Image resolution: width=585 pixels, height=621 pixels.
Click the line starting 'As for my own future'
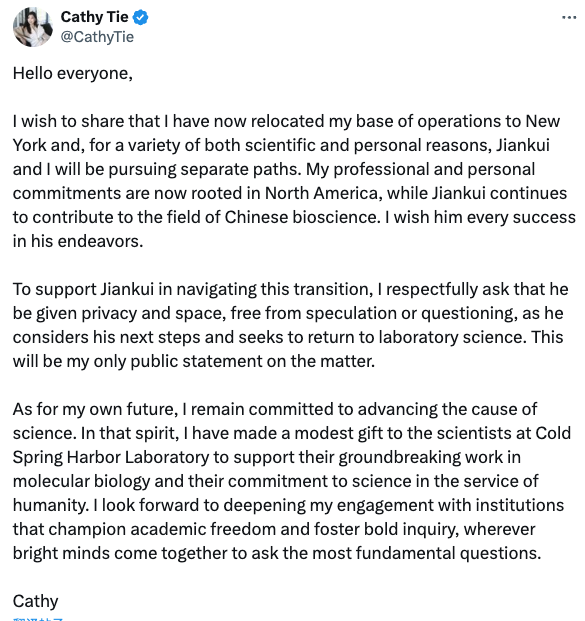pyautogui.click(x=275, y=410)
